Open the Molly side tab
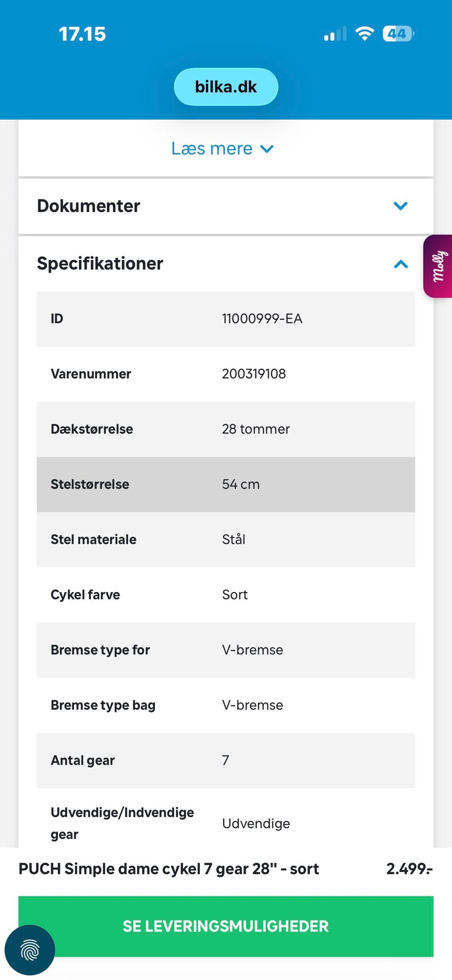 pyautogui.click(x=438, y=266)
